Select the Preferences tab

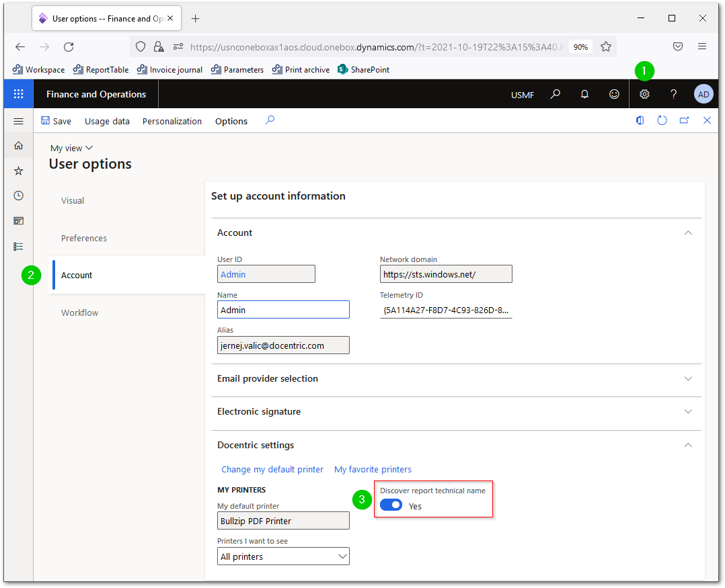tap(83, 239)
